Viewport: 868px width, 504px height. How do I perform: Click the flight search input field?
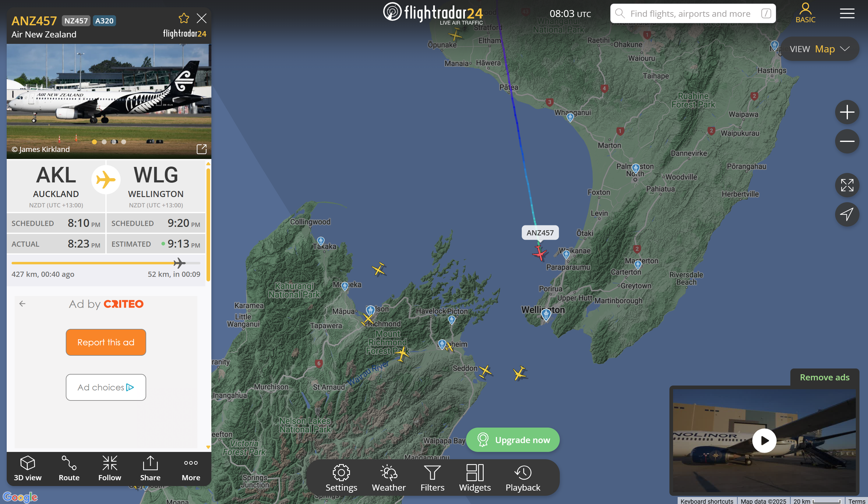coord(693,13)
